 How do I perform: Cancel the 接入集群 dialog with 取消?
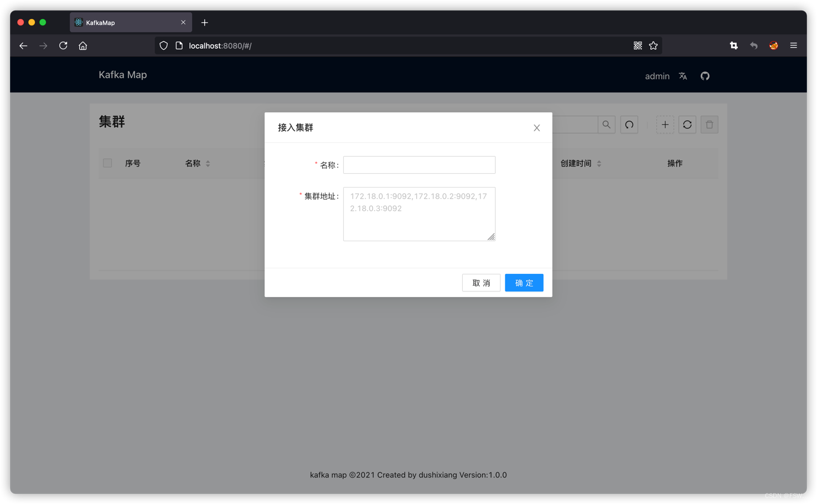coord(480,283)
